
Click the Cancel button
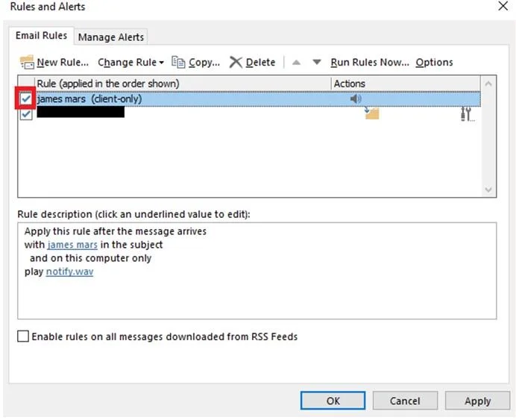point(405,401)
